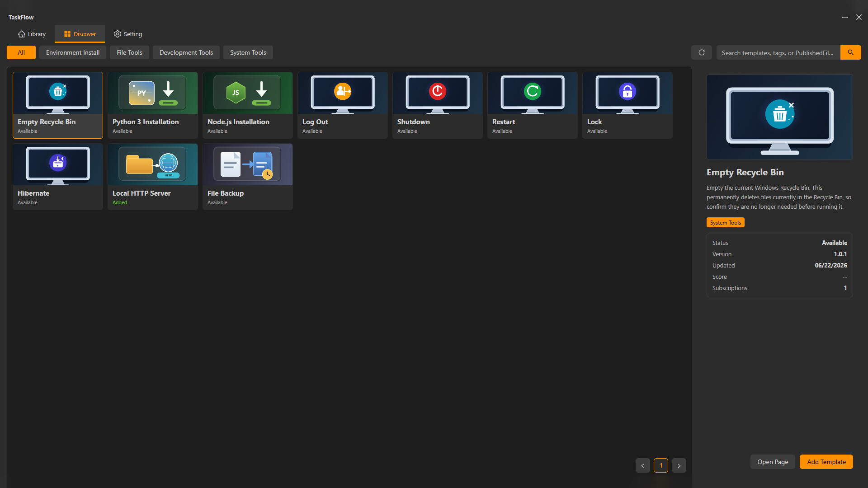Click the orange search magnifier button

tap(851, 52)
